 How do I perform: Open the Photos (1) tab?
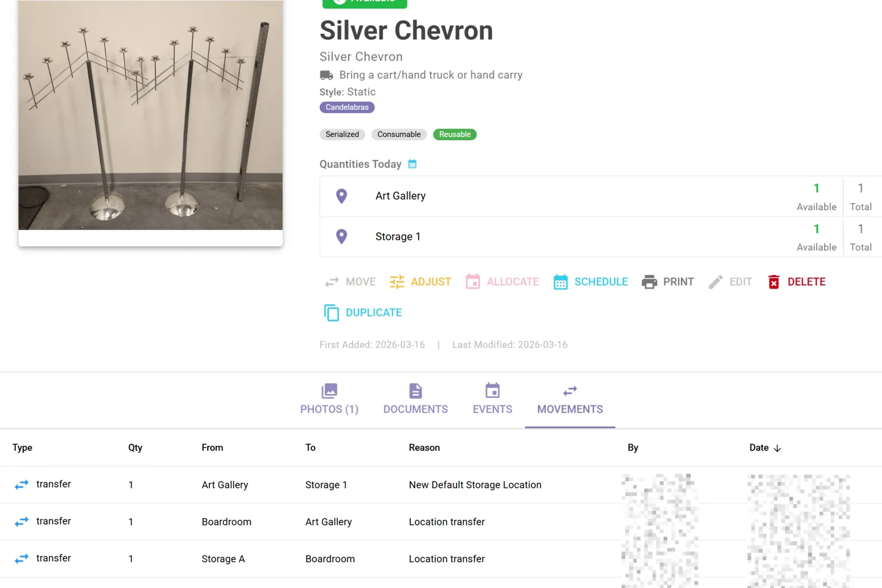pyautogui.click(x=330, y=399)
